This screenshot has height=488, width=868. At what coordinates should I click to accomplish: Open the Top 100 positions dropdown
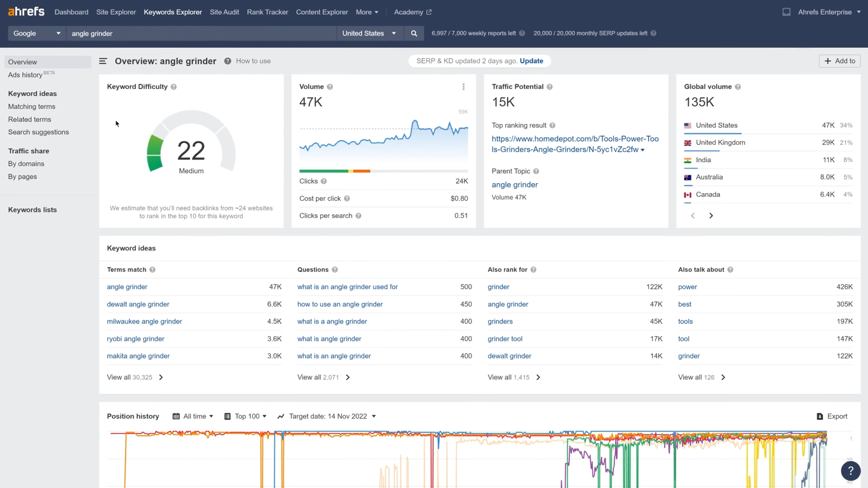[245, 417]
